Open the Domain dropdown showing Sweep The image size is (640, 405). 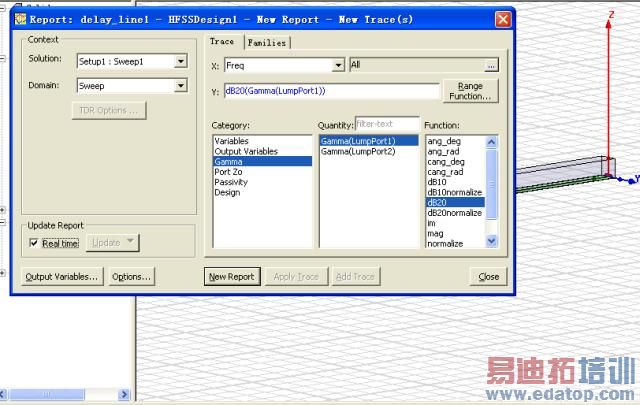coord(180,86)
